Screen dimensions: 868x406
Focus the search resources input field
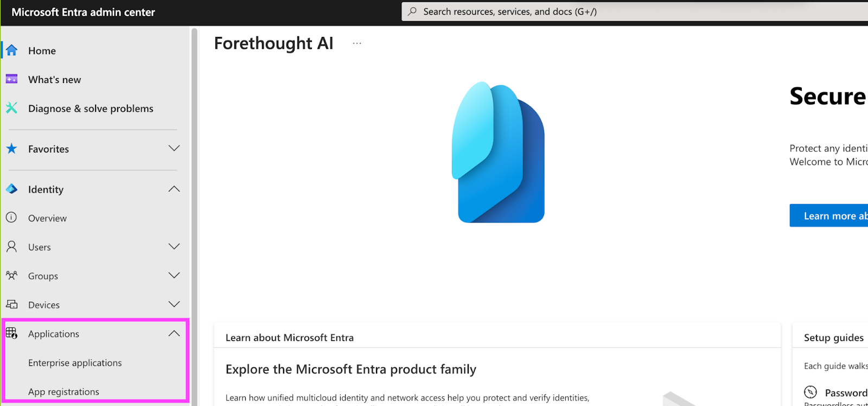635,11
